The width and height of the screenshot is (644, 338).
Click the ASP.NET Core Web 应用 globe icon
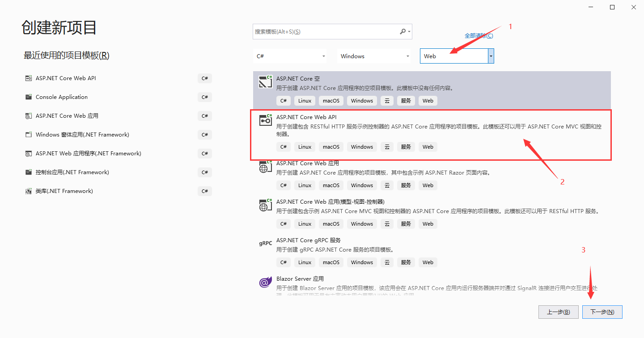coord(266,167)
